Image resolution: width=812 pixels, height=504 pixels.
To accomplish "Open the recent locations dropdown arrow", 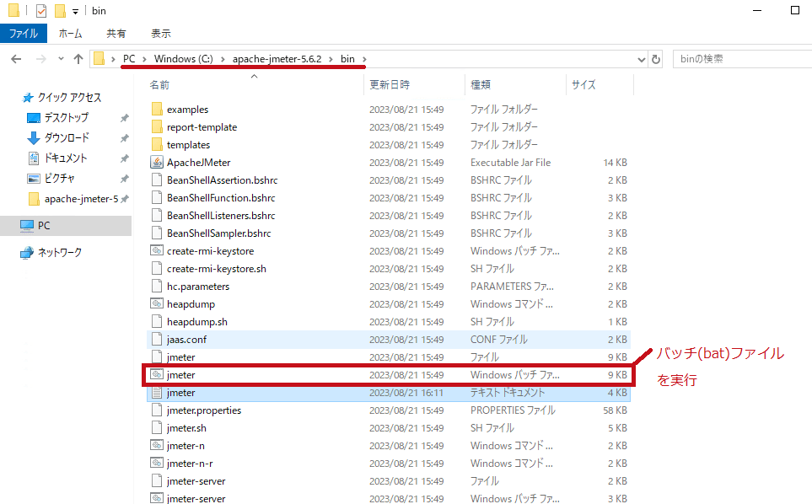I will click(61, 59).
